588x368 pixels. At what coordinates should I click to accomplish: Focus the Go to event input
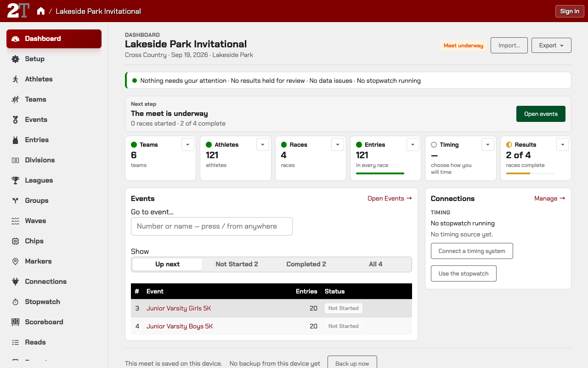(x=212, y=226)
